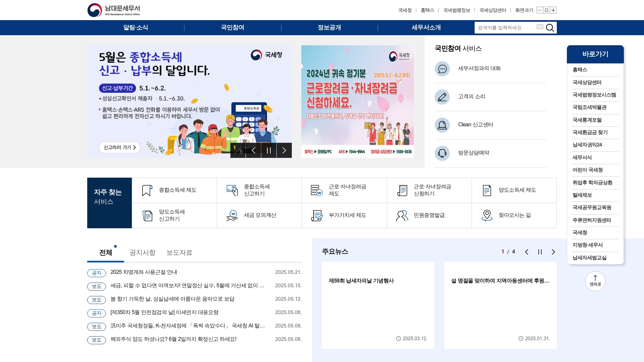Open 납세자세법교실 quick link

[x=589, y=258]
